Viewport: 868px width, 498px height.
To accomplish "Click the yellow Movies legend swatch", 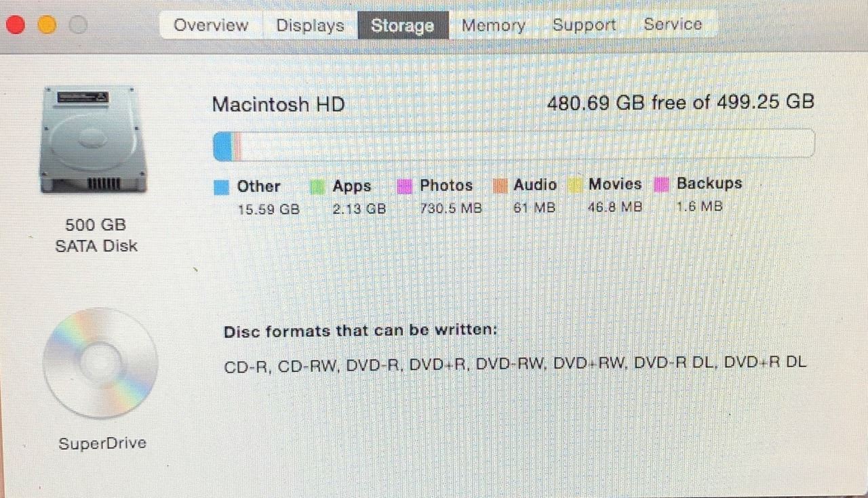I will [x=575, y=184].
